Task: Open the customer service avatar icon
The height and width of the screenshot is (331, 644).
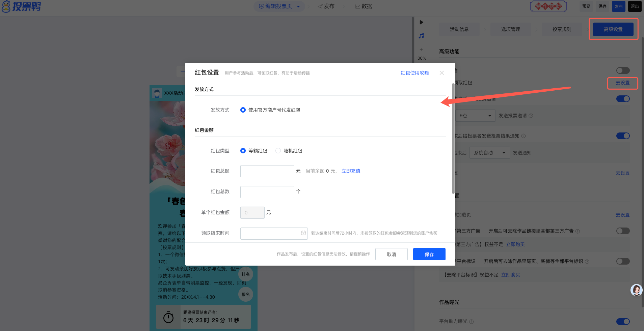Action: 636,290
